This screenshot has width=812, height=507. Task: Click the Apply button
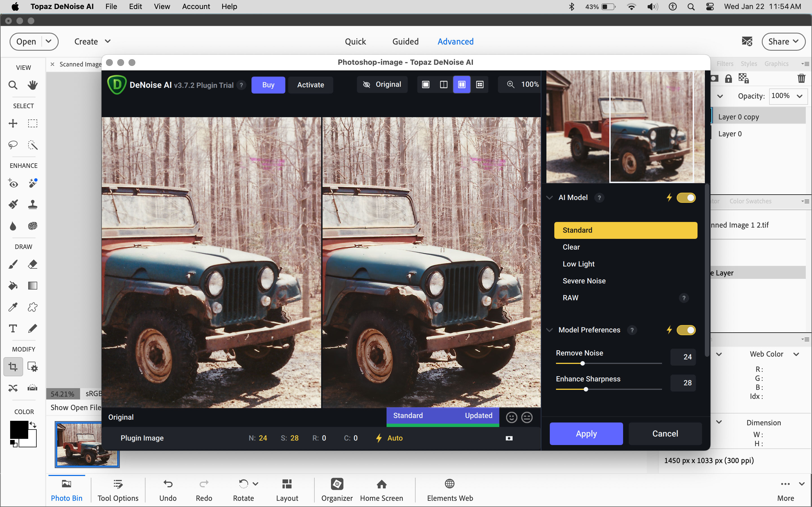(586, 433)
